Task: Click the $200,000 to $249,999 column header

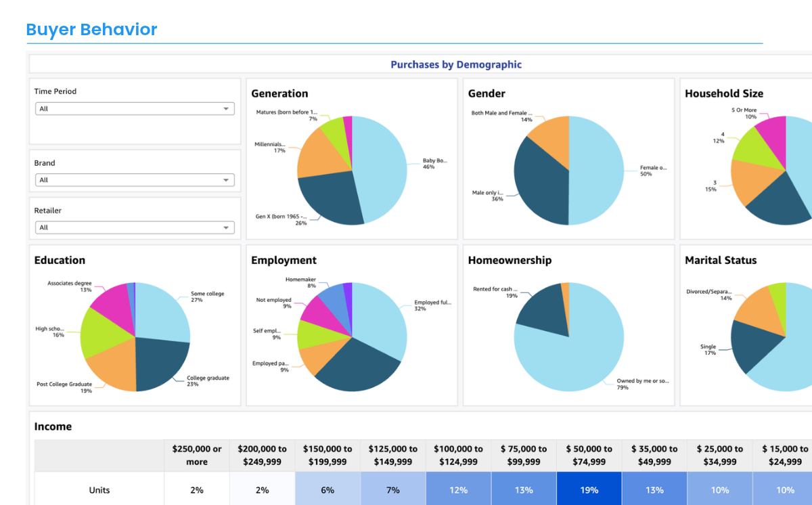Action: click(x=262, y=456)
